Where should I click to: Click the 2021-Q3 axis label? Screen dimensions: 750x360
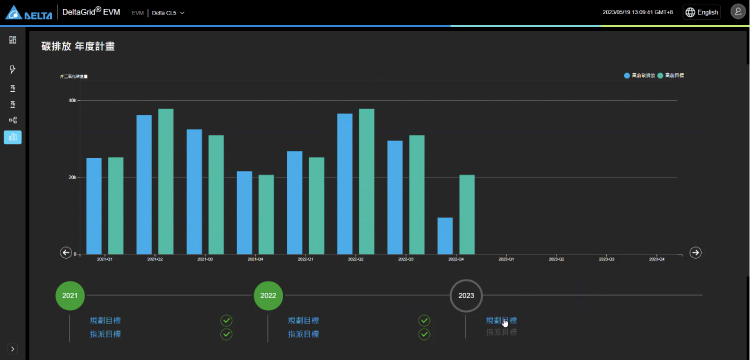click(205, 259)
